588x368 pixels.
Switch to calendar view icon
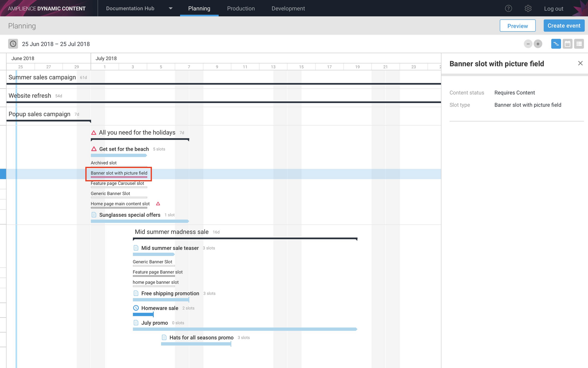567,44
